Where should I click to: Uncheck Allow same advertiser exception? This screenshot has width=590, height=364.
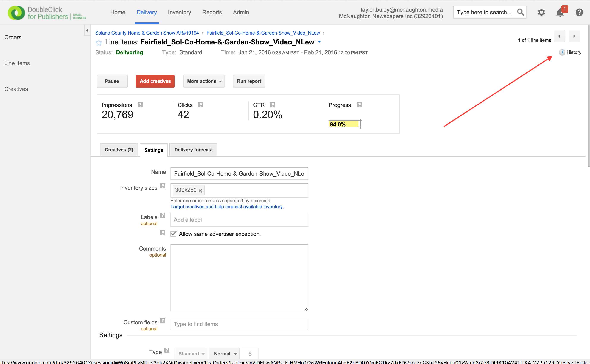coord(173,234)
